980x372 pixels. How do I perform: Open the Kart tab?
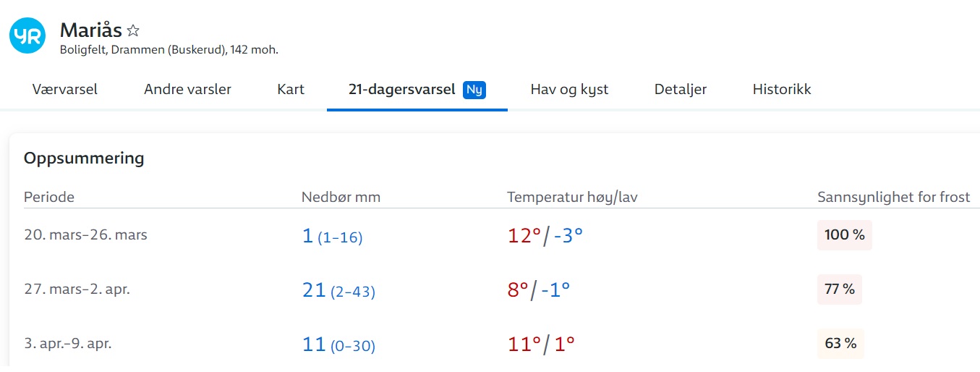(291, 90)
